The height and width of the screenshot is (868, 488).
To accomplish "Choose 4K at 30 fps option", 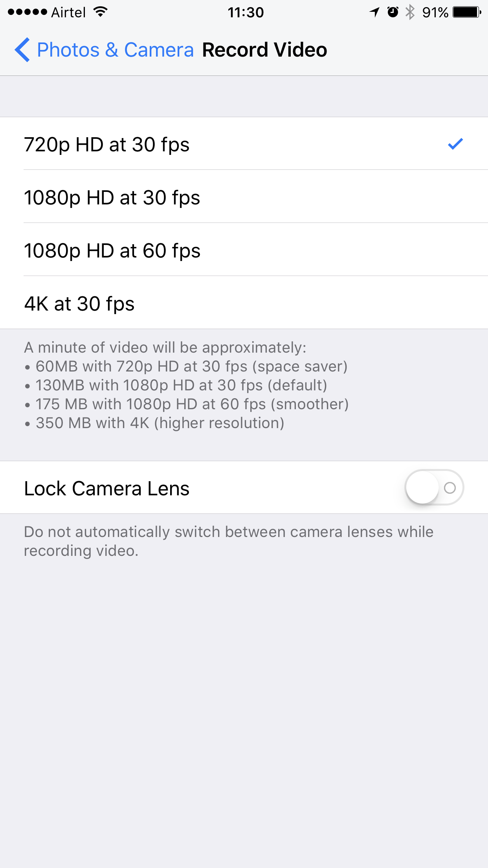I will [x=244, y=303].
